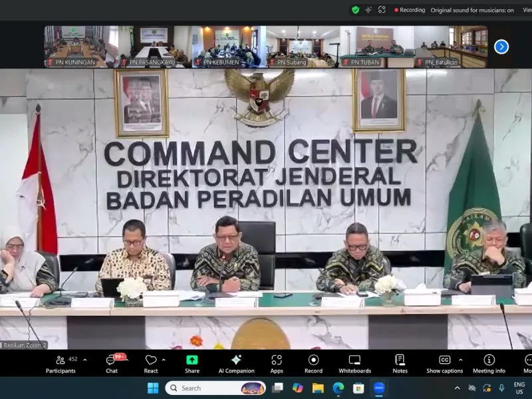532x399 pixels.
Task: Click the Badilum Zoom 2 name label
Action: tap(24, 345)
